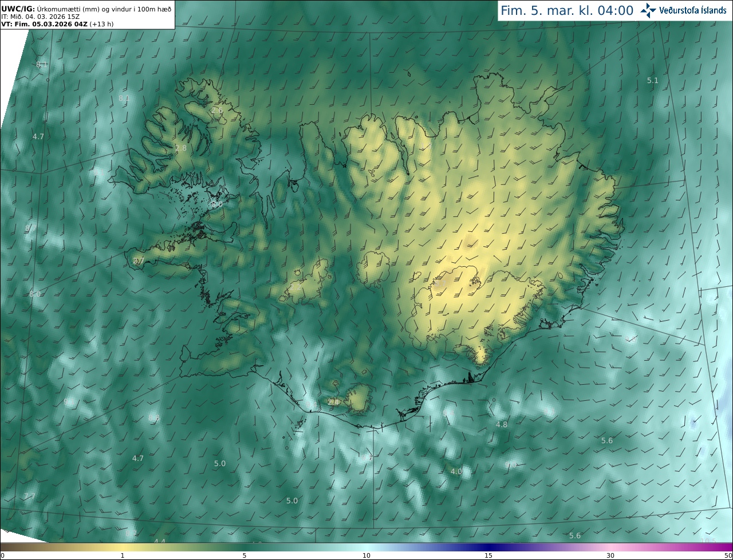Click the 'UWC/IG: Úrkomumætti (mm)' chart title
Screen dimensions: 733x560
(49, 9)
